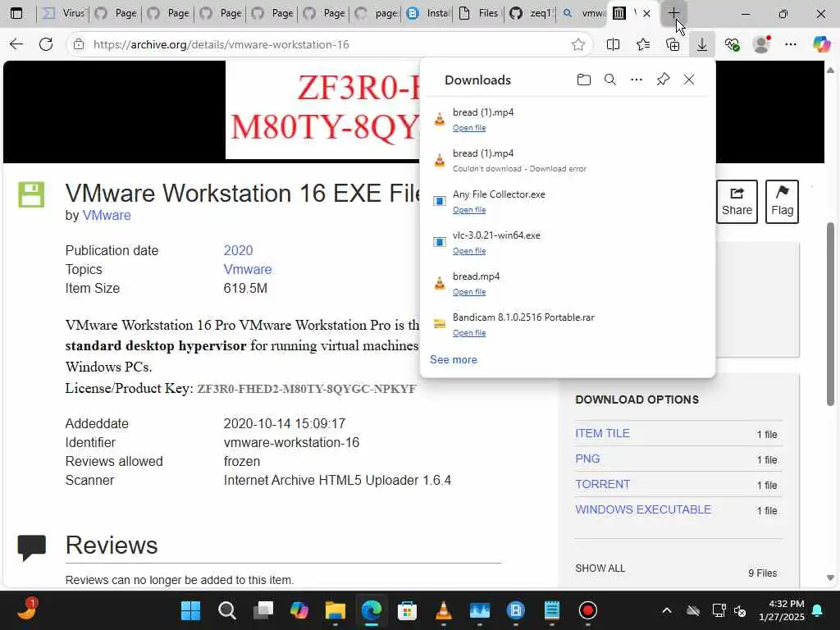Open tab actions menu icon

(16, 13)
